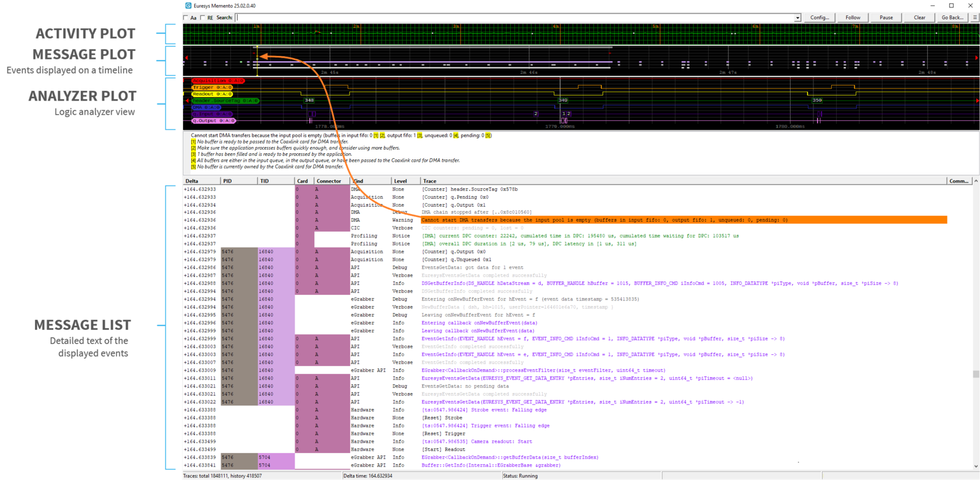This screenshot has width=980, height=480.
Task: Open the search history dropdown arrow
Action: click(797, 18)
